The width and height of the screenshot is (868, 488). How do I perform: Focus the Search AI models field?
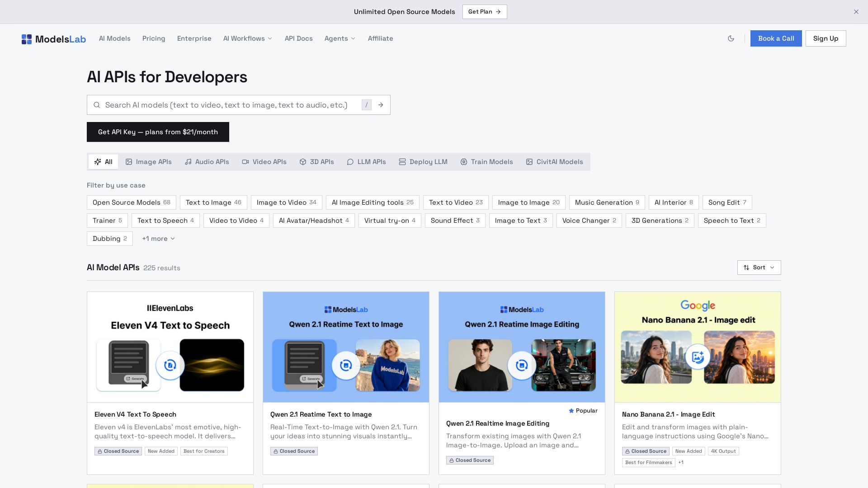pos(239,105)
